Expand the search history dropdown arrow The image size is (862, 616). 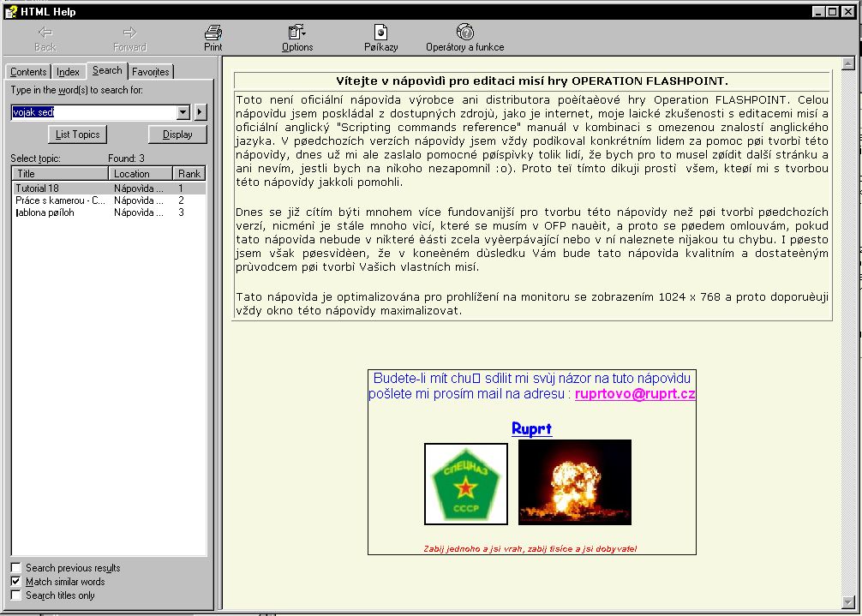click(x=183, y=112)
